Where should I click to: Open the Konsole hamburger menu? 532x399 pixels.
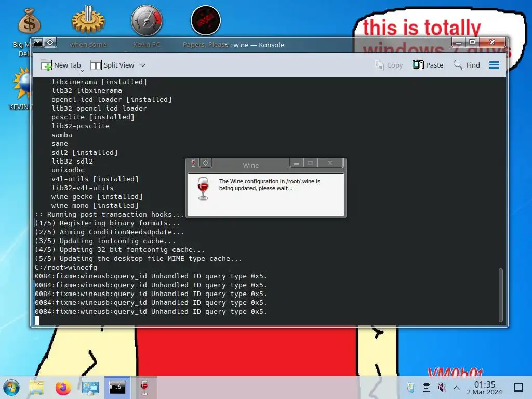coord(494,65)
